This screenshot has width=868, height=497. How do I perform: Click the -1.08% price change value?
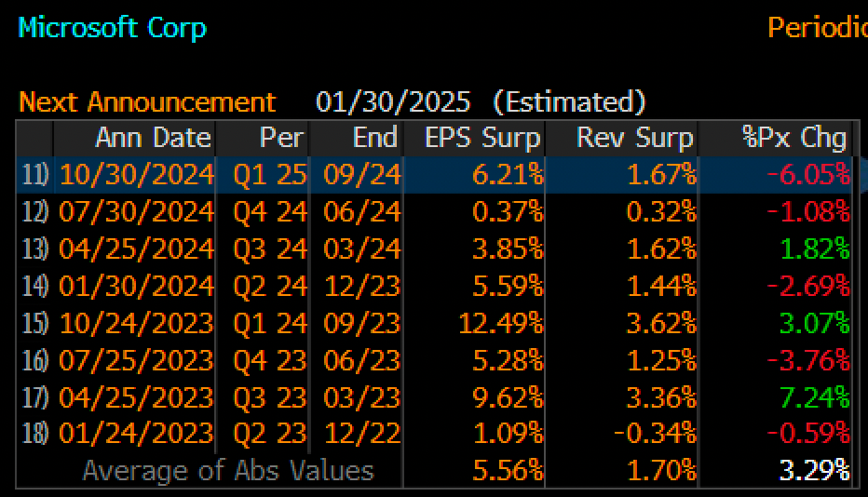tap(808, 212)
